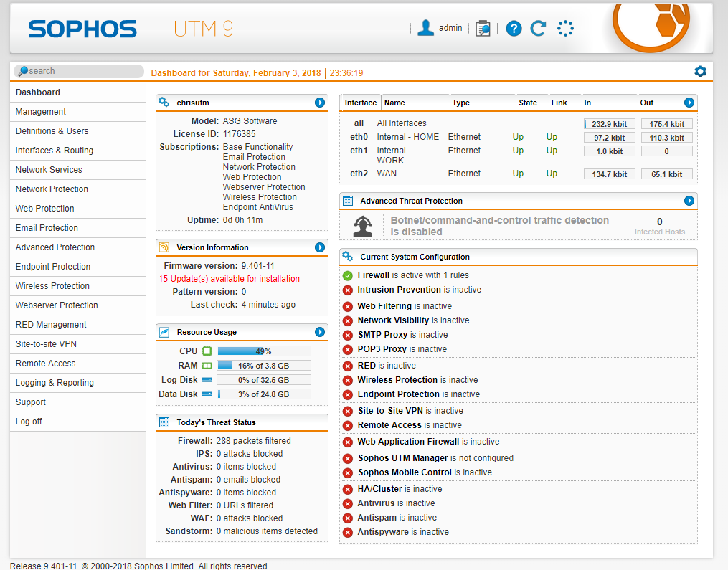Click the 232.9 kbit In value
Screen dimensions: 728x570
pos(609,124)
